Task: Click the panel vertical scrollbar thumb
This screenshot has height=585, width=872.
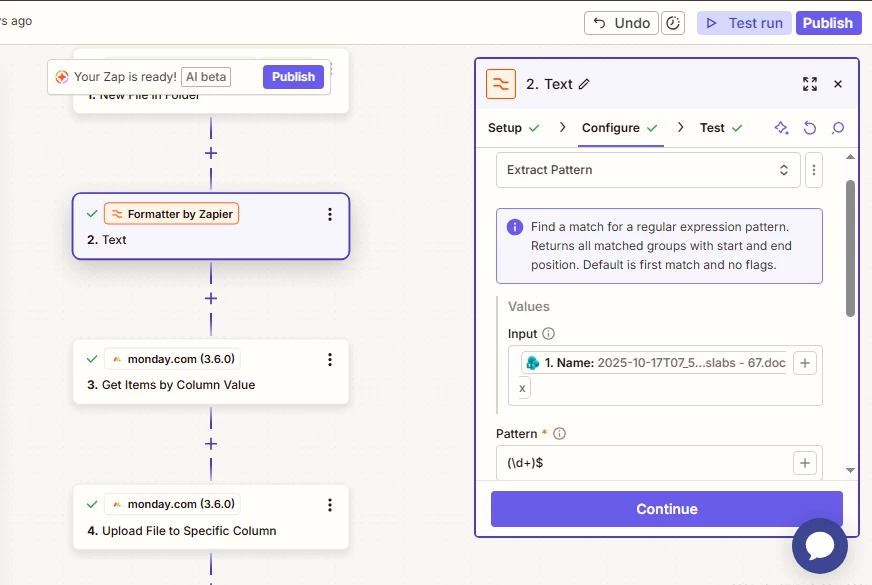Action: pos(850,249)
